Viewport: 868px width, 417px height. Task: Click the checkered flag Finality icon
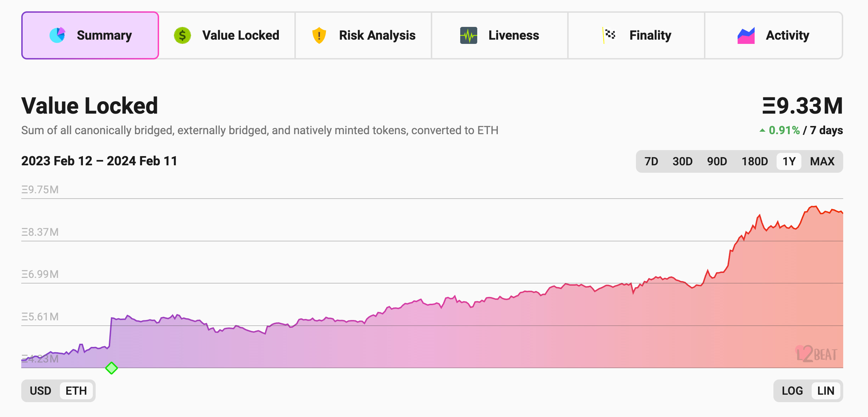coord(609,35)
